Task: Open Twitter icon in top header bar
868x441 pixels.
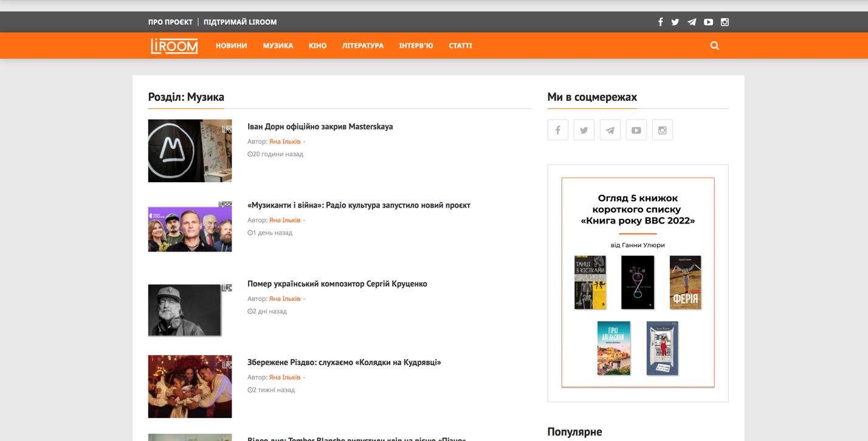Action: point(675,22)
